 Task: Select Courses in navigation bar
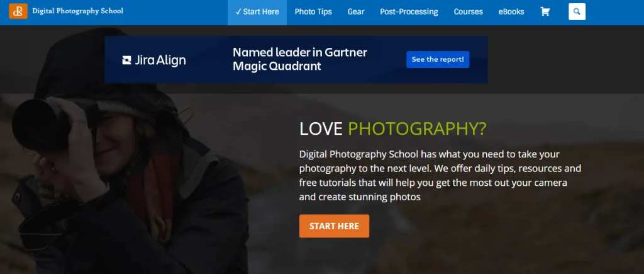coord(468,12)
